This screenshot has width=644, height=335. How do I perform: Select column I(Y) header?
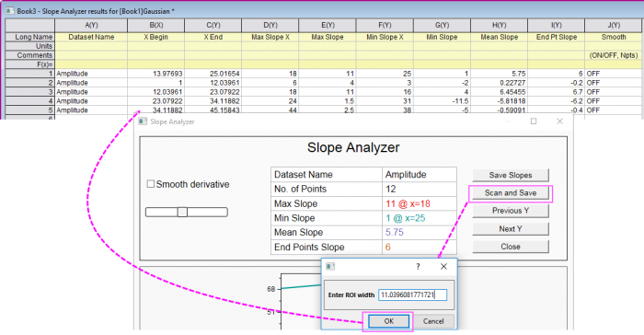point(557,25)
